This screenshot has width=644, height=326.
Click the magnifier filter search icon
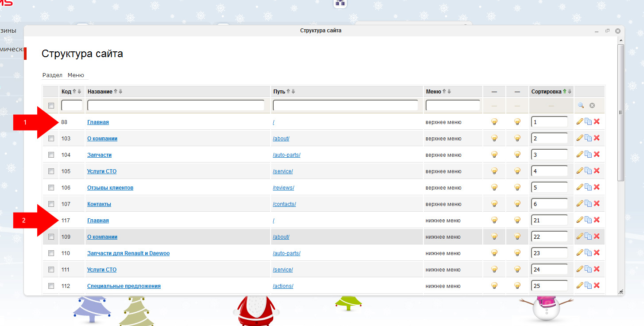581,105
